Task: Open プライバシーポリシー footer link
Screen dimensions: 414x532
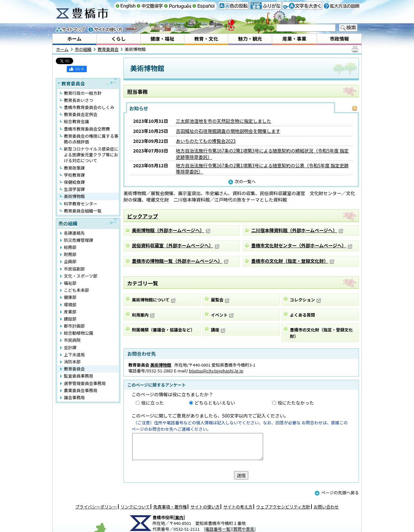Action: pyautogui.click(x=96, y=507)
